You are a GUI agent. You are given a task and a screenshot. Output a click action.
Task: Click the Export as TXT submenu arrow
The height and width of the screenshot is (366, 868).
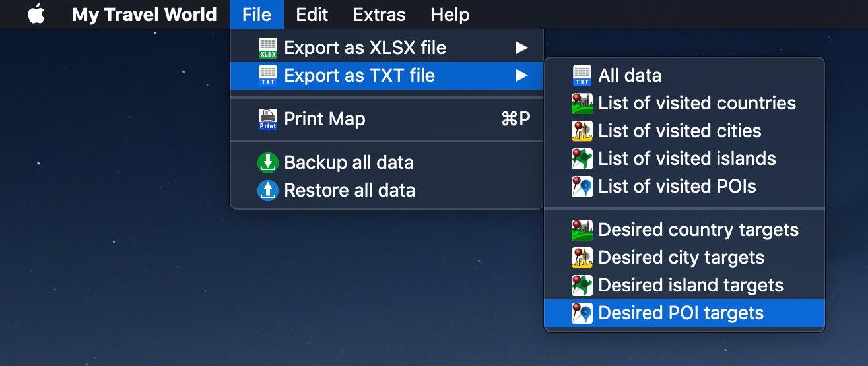click(522, 76)
